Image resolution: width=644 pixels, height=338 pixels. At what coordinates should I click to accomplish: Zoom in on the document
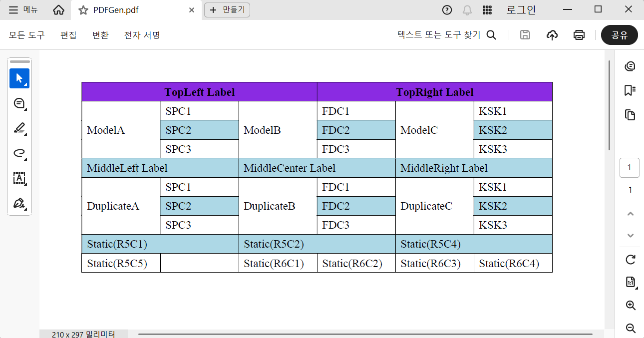pos(631,306)
